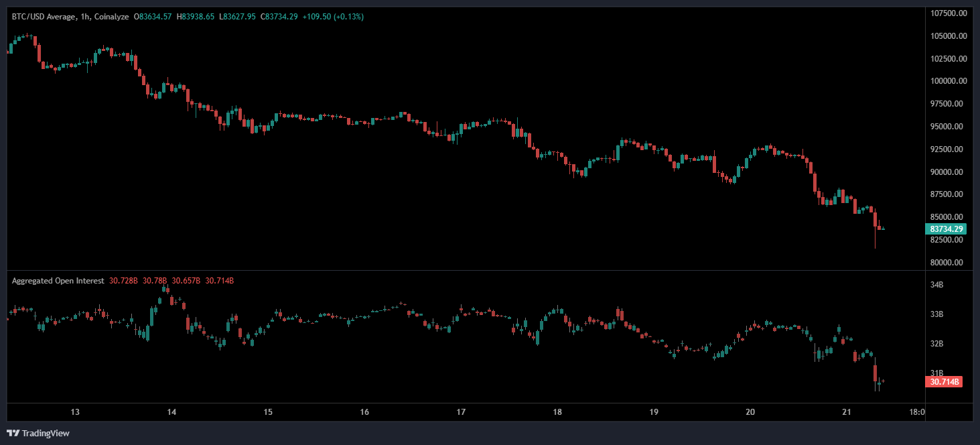Click the 107500.00 price scale label
The width and height of the screenshot is (980, 445).
[948, 13]
